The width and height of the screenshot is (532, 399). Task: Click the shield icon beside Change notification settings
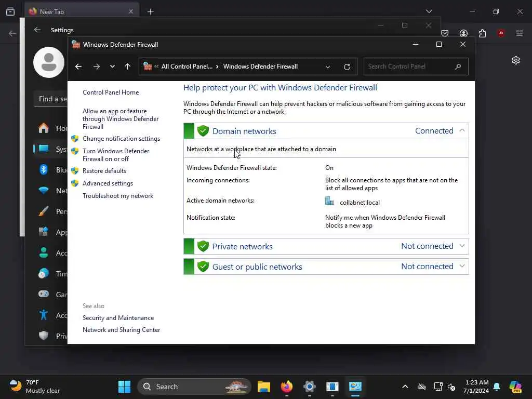click(x=75, y=138)
